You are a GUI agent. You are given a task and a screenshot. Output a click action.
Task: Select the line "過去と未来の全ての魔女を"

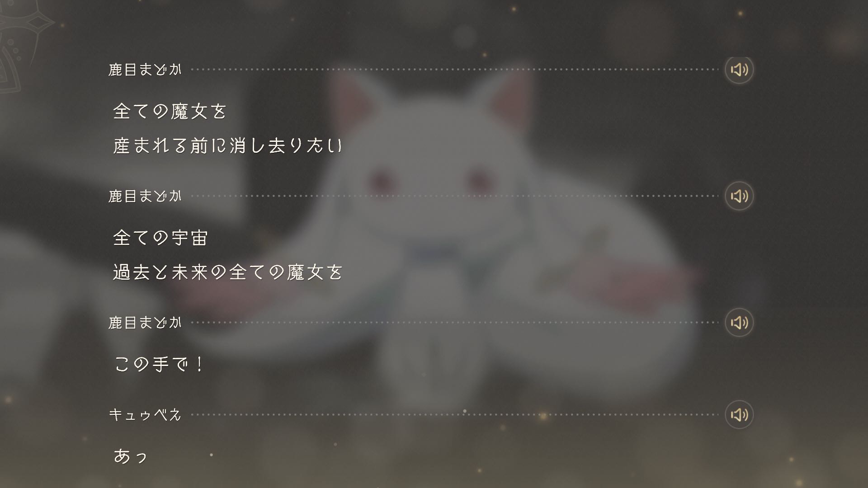(x=228, y=272)
